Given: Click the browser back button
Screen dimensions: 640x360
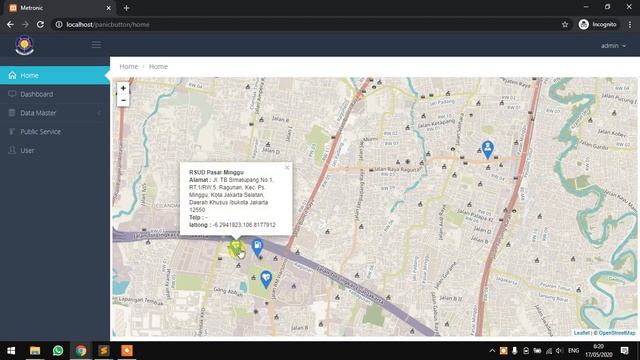Looking at the screenshot, I should [10, 24].
